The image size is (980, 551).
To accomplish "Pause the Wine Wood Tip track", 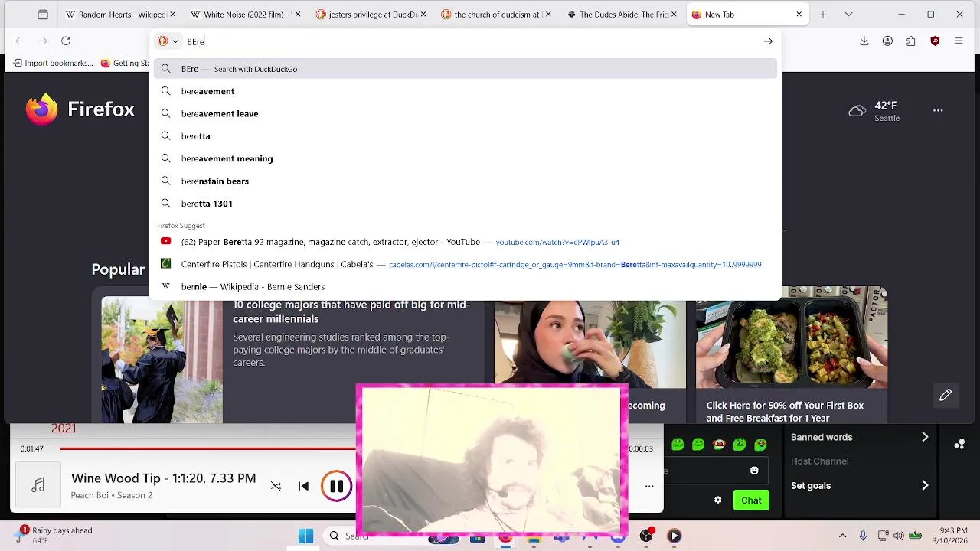I will click(x=336, y=486).
